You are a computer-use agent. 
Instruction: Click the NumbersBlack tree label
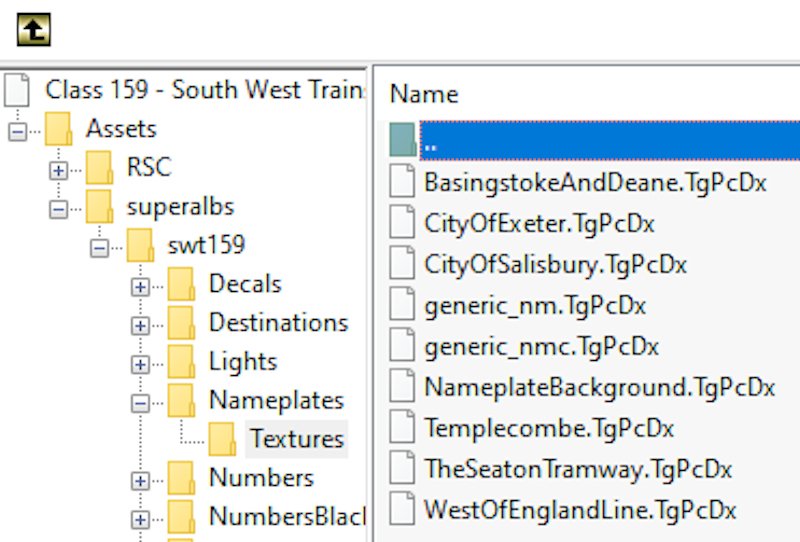tap(287, 516)
